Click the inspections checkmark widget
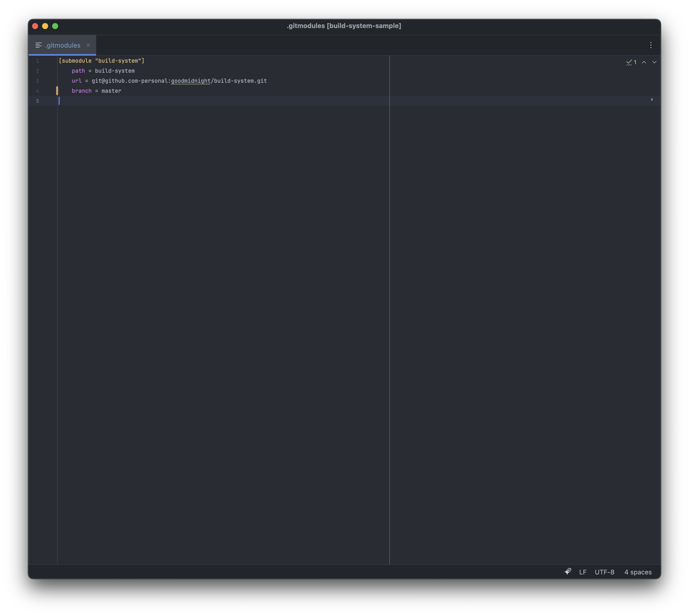This screenshot has height=616, width=689. (631, 62)
